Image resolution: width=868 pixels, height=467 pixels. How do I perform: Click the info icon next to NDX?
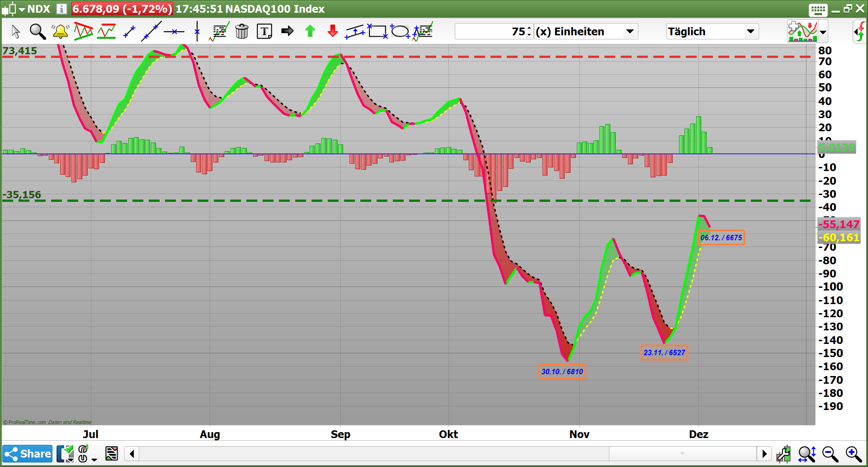62,9
